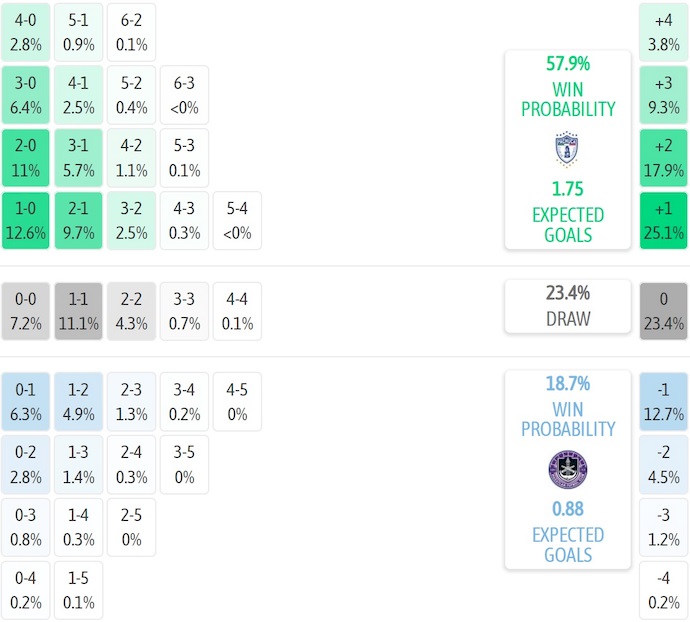Screen dimensions: 690x622
Task: Click the 0-4 scoreline tile
Action: [x=26, y=591]
